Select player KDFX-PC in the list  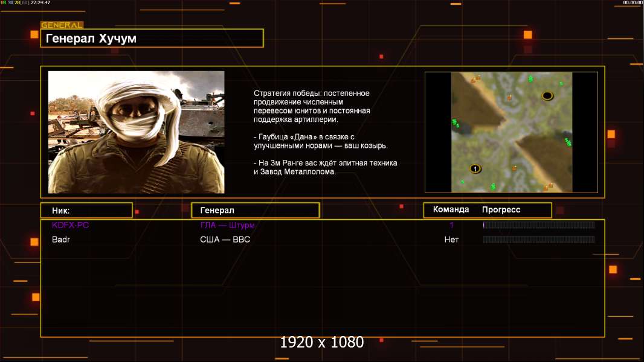coord(70,225)
